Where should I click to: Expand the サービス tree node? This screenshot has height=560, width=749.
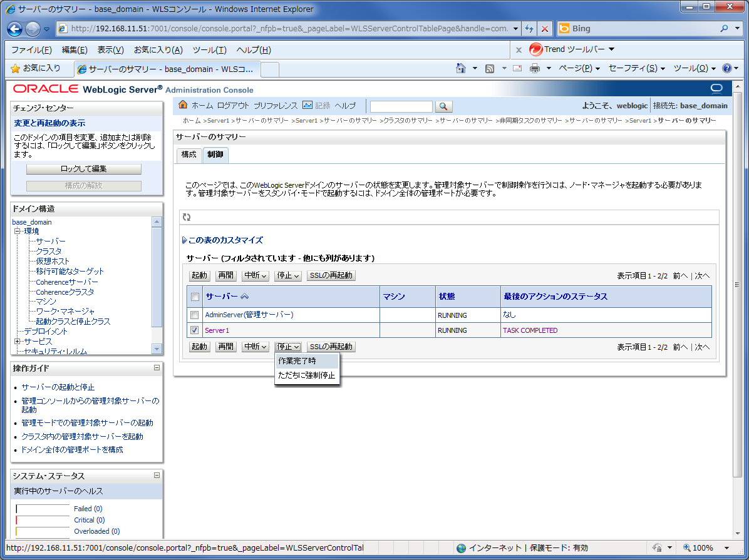17,342
